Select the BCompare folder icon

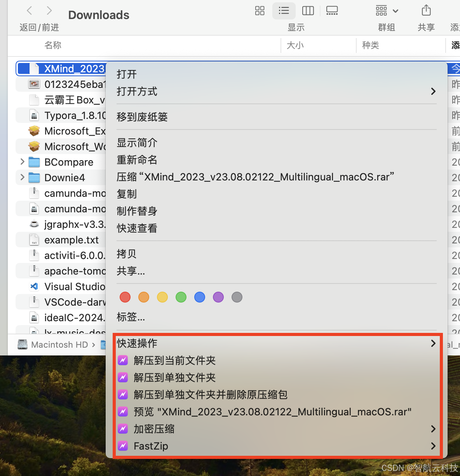pos(34,162)
